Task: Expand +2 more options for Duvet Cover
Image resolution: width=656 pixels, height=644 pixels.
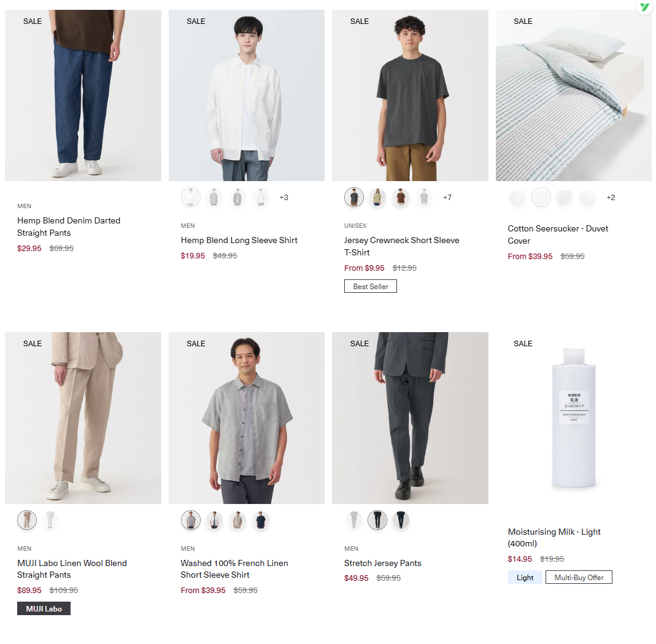Action: click(x=611, y=197)
